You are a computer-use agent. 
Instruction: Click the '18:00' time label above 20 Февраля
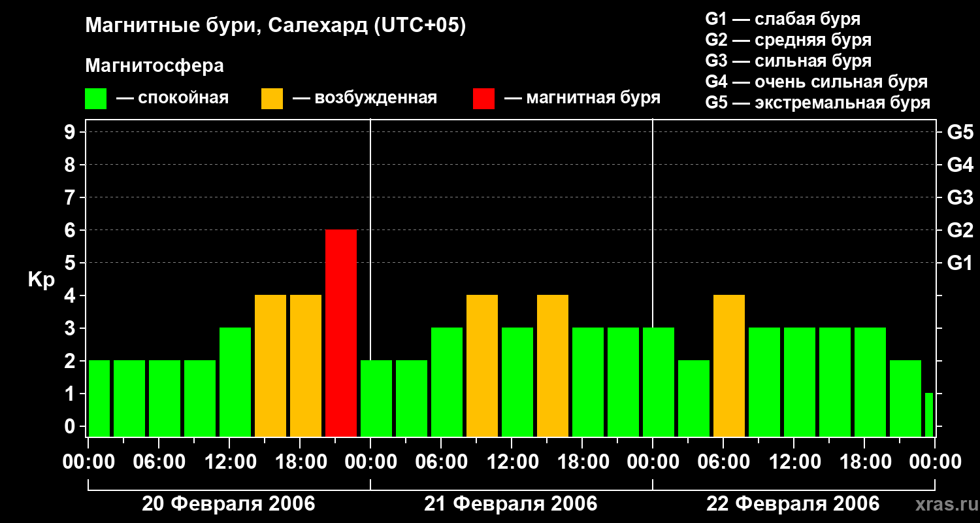(x=300, y=462)
